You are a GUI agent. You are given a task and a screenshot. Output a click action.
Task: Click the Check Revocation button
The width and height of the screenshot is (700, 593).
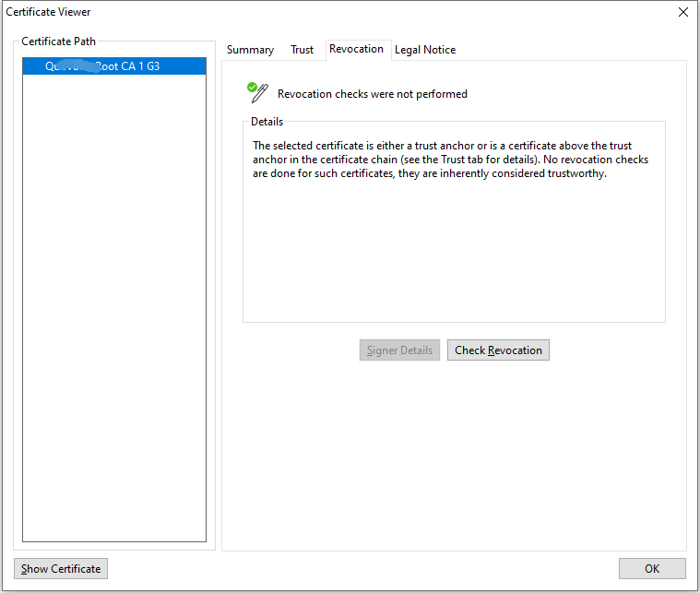pyautogui.click(x=498, y=350)
